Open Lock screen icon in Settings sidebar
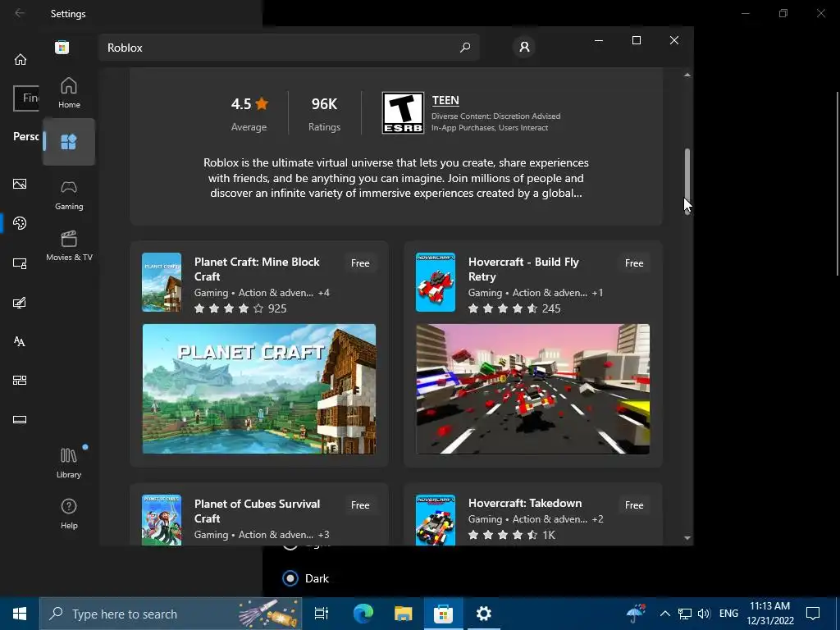840x630 pixels. 20,263
